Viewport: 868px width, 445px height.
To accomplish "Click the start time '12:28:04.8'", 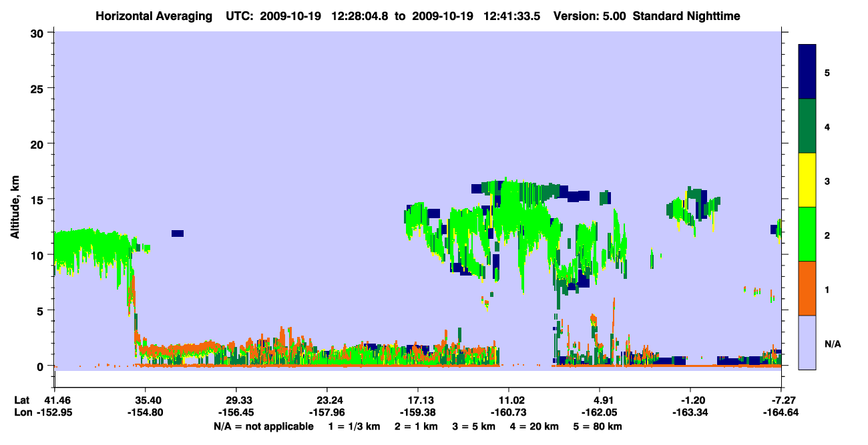I will (361, 15).
